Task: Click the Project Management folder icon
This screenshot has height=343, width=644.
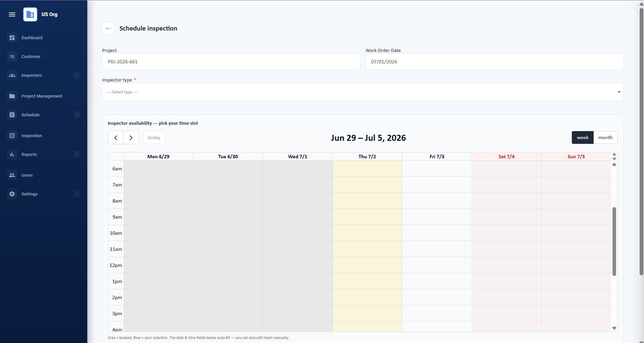Action: click(x=12, y=96)
